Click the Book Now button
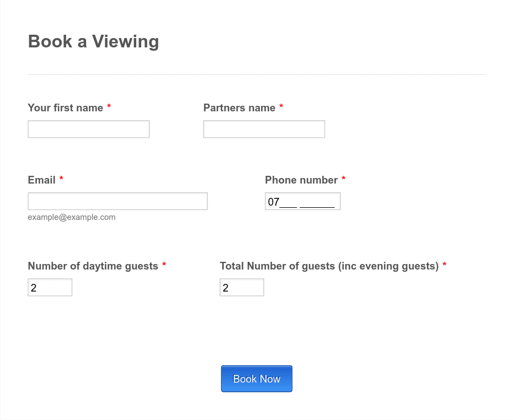513x420 pixels. point(256,379)
